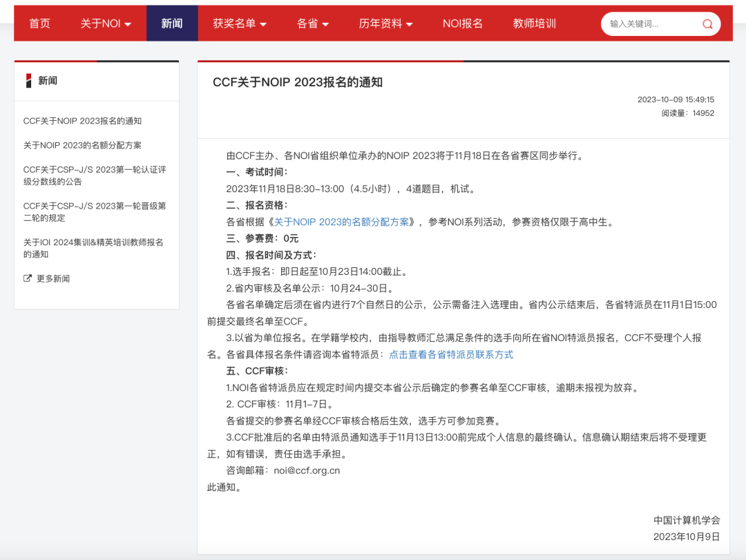
Task: Open sidebar item CCF关于NOIP 2023报名的通知
Action: coord(82,120)
